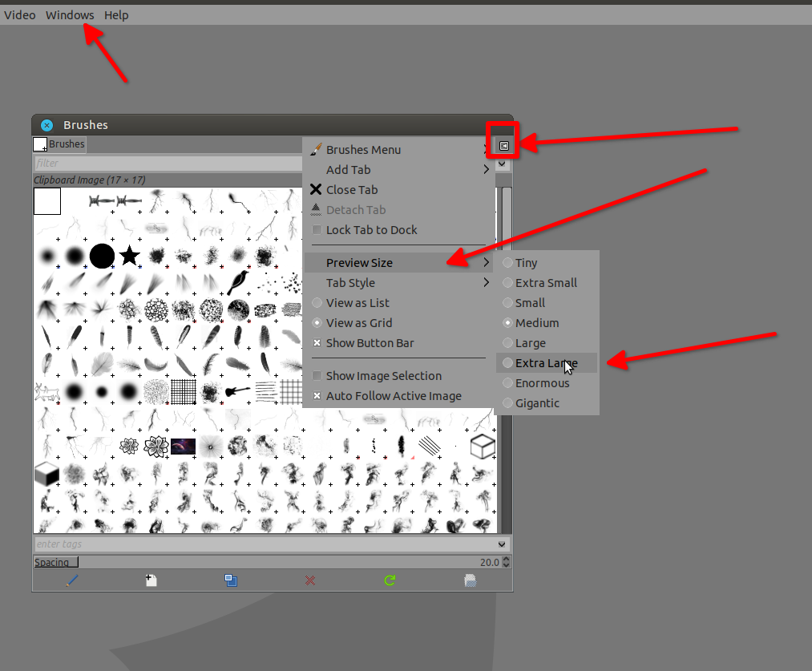Select Small preview size
This screenshot has width=812, height=671.
547,303
